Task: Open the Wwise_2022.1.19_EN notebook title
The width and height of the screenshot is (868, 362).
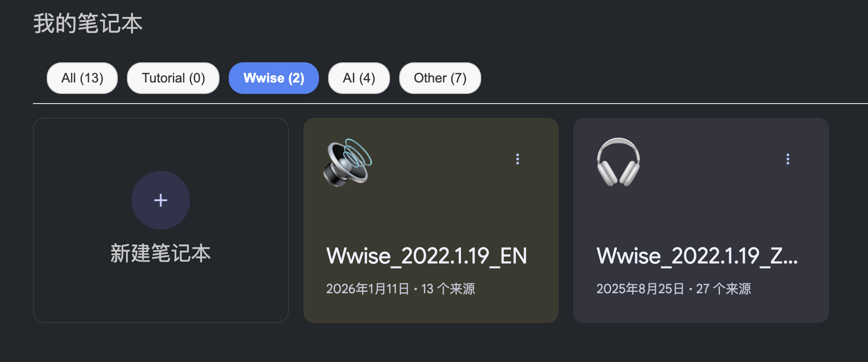Action: [426, 256]
